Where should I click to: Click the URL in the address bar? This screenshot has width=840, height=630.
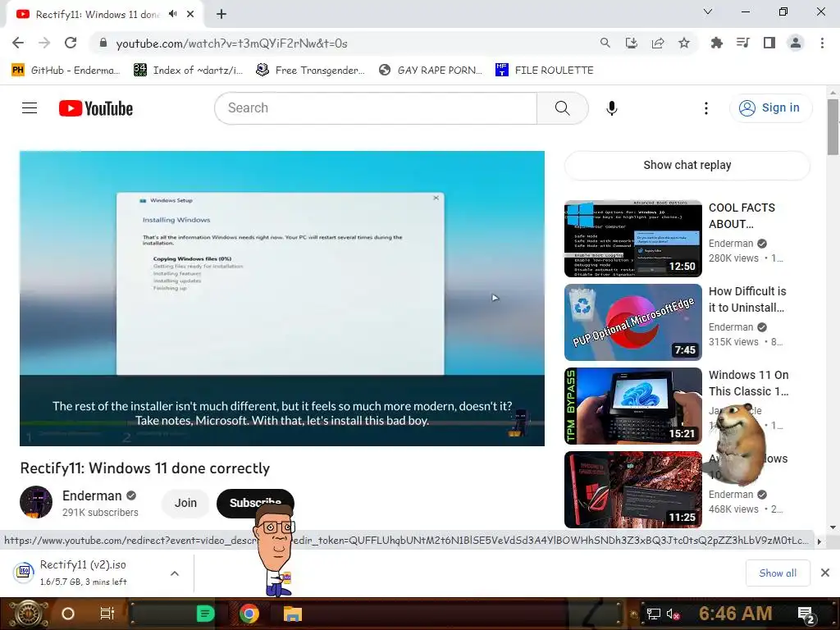pyautogui.click(x=231, y=43)
